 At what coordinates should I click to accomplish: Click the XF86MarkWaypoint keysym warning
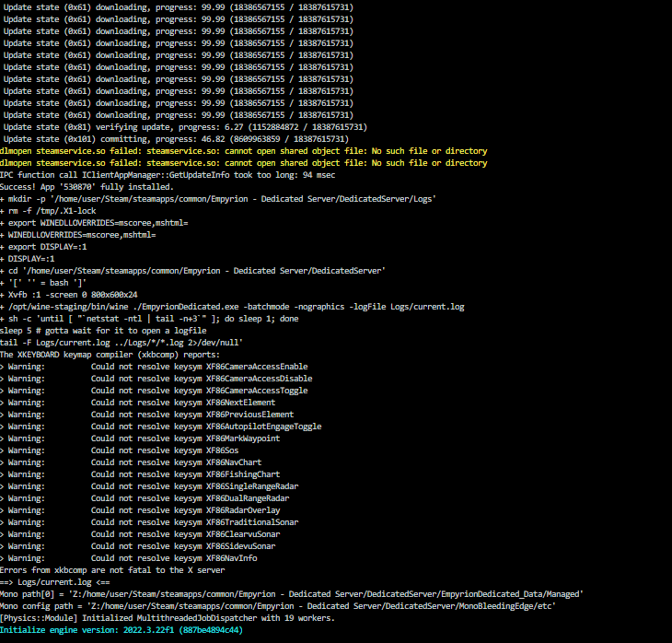click(x=140, y=439)
